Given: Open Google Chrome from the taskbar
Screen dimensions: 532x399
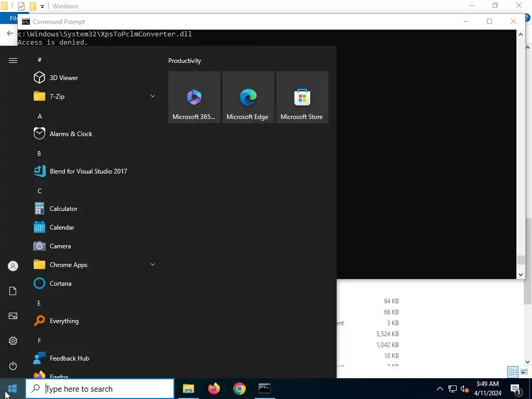Looking at the screenshot, I should pos(239,389).
